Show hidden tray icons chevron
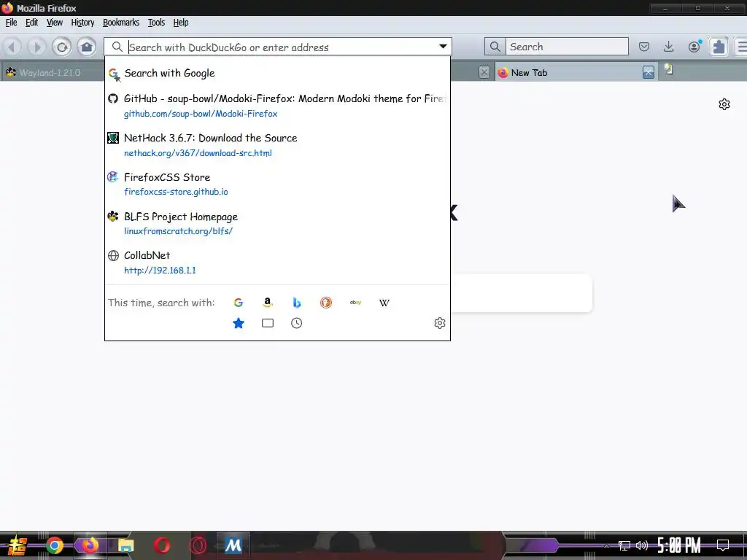The image size is (747, 560). coord(606,545)
